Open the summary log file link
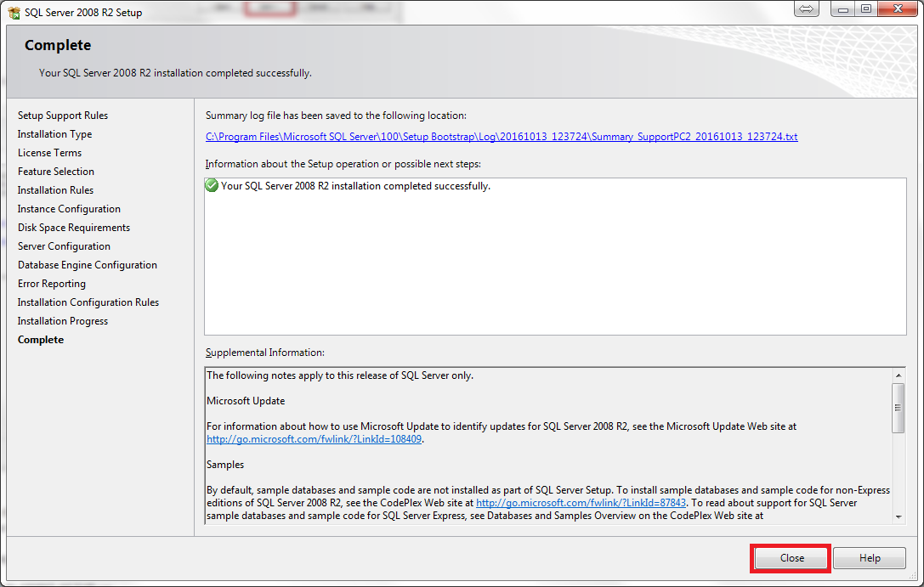924x587 pixels. coord(502,137)
